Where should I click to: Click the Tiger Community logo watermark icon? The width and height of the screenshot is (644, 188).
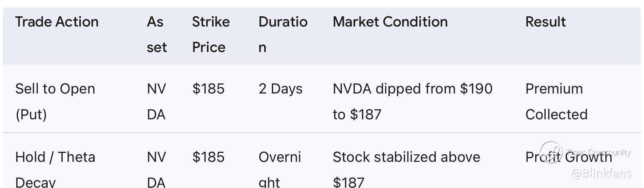point(551,152)
